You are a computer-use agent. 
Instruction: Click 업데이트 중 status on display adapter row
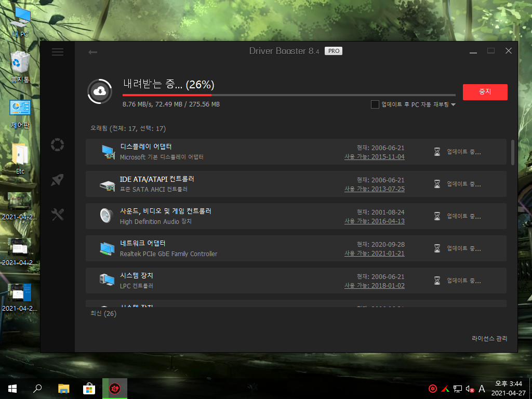463,152
